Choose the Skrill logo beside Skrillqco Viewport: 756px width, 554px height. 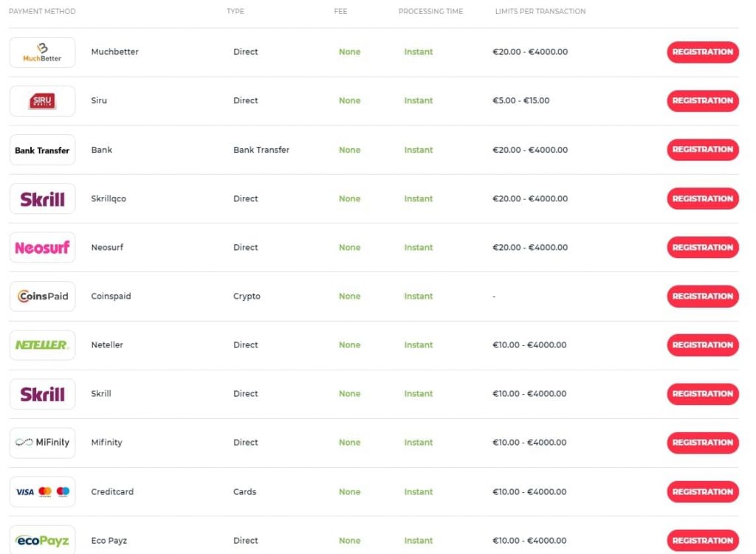point(42,198)
